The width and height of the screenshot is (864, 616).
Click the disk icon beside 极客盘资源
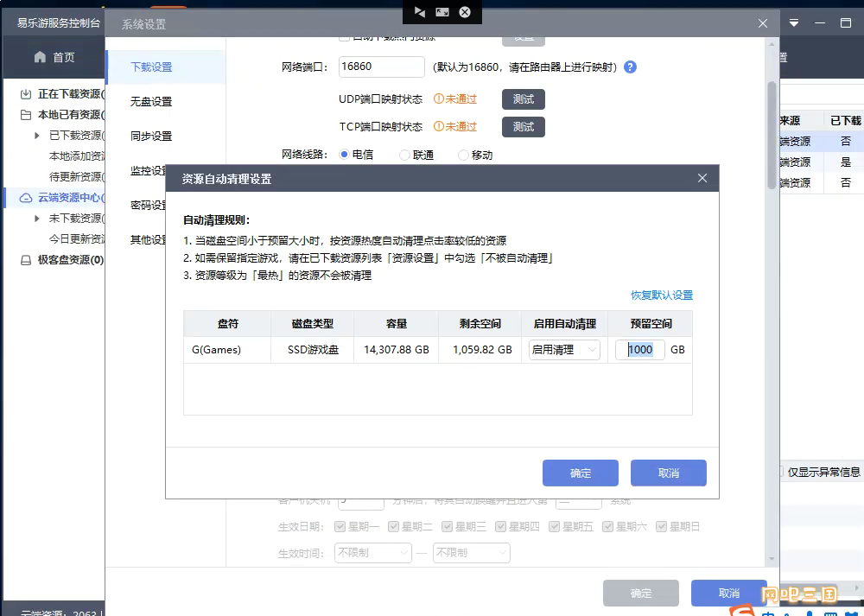(x=25, y=260)
